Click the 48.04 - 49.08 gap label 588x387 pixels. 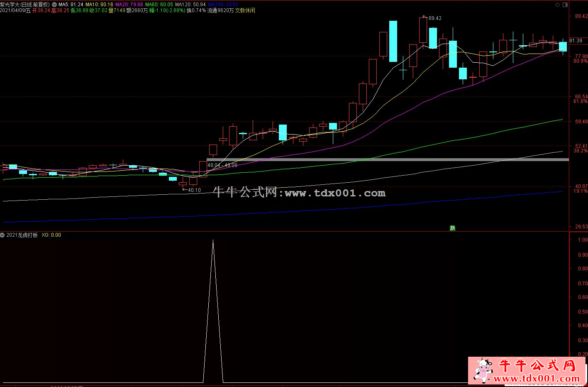[222, 165]
